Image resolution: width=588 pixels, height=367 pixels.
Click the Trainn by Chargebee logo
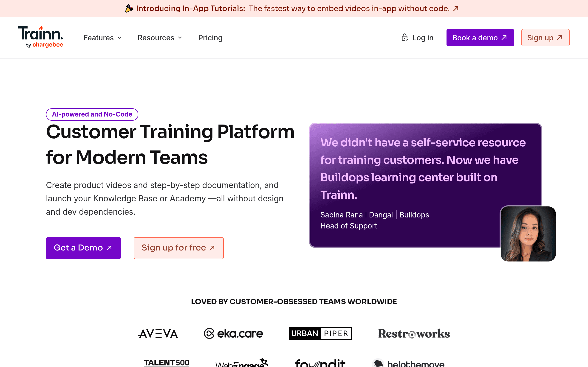[41, 37]
